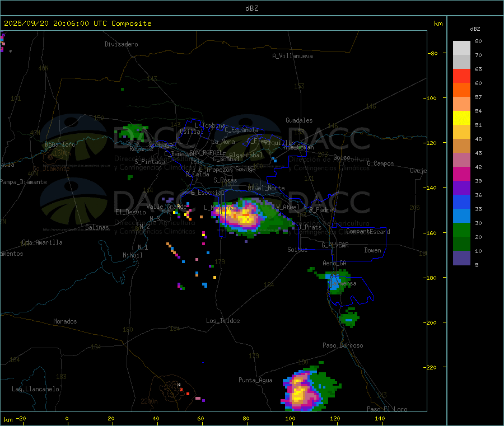Click the 'Punta_Agua' location label
This screenshot has width=504, height=426.
tap(255, 380)
